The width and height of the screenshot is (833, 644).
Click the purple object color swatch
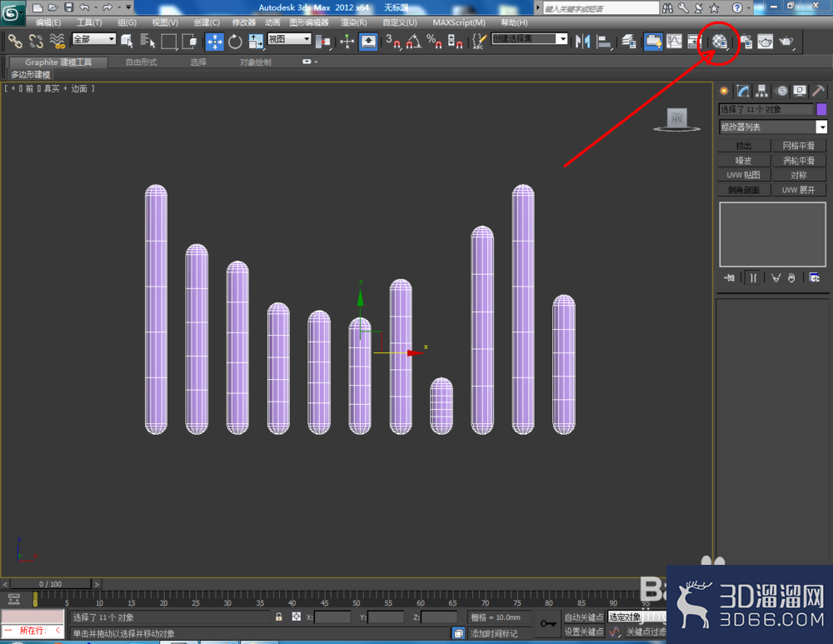pyautogui.click(x=821, y=109)
